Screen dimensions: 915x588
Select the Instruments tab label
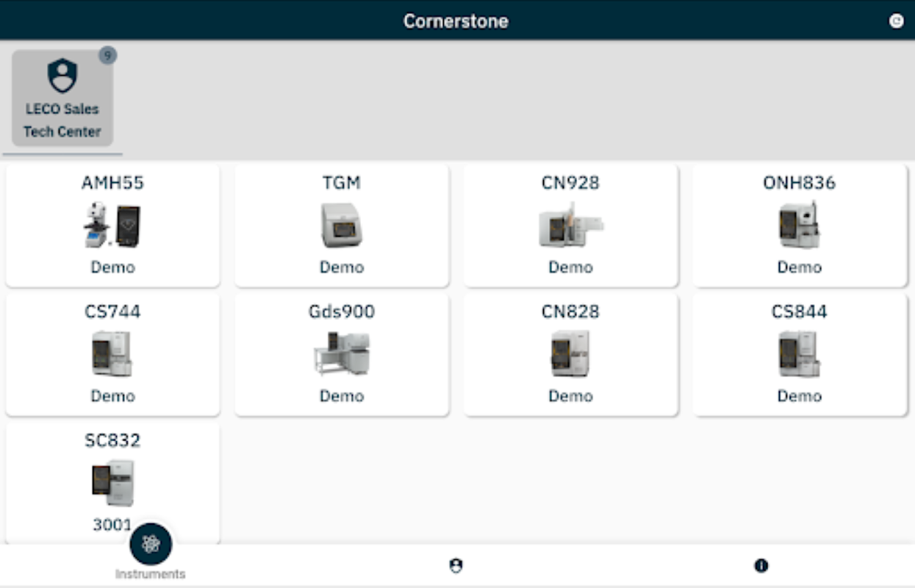point(151,574)
